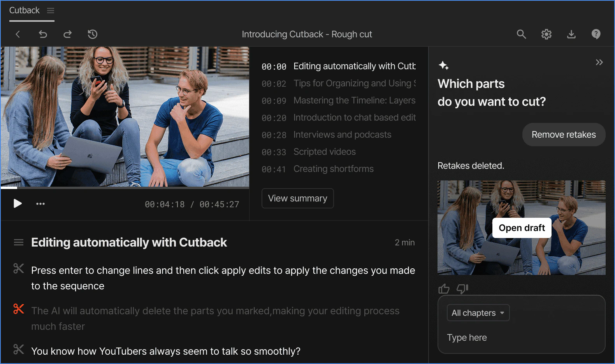Select the 'Scripted videos' chapter

pos(324,152)
